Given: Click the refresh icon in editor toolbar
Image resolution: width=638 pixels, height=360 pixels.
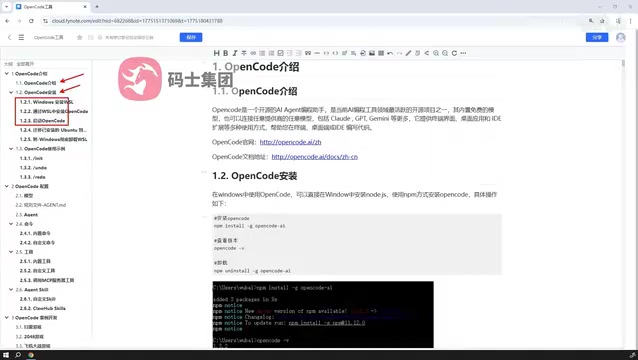Looking at the screenshot, I should pos(454,53).
